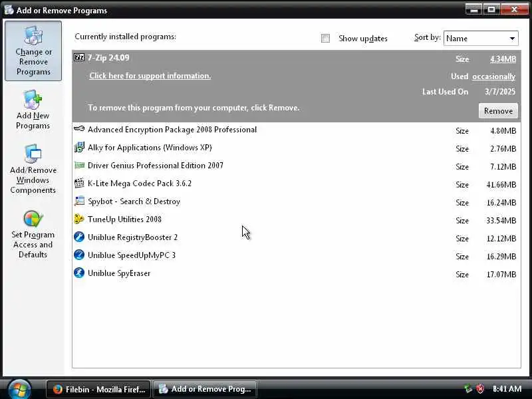Switch to Filebin - Mozilla Firefox taskbar button

coord(98,389)
